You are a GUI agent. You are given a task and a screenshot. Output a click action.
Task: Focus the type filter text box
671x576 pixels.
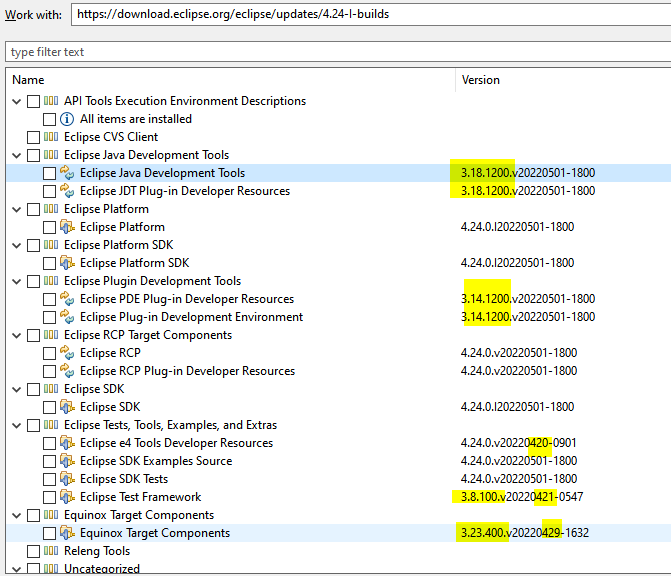point(336,52)
